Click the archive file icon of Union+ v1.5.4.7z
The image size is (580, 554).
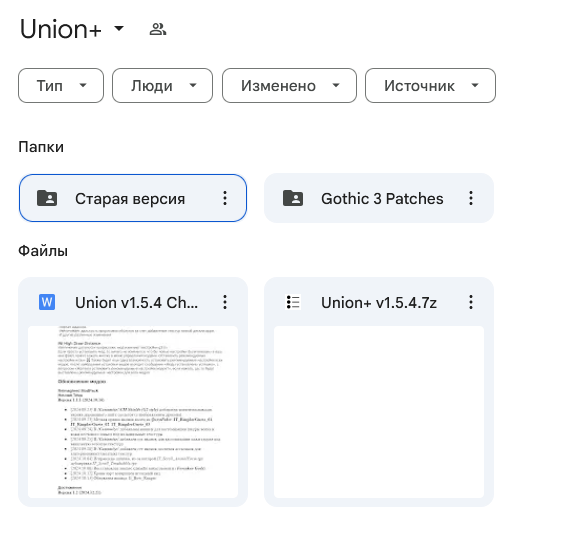[x=293, y=302]
